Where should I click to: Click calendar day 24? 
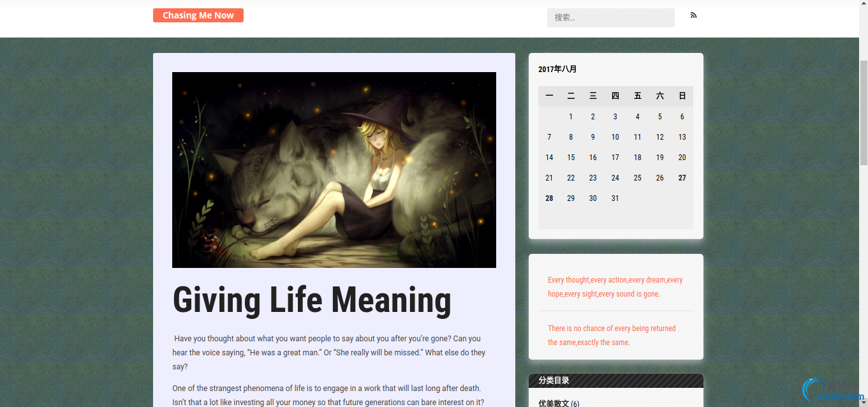pyautogui.click(x=615, y=178)
